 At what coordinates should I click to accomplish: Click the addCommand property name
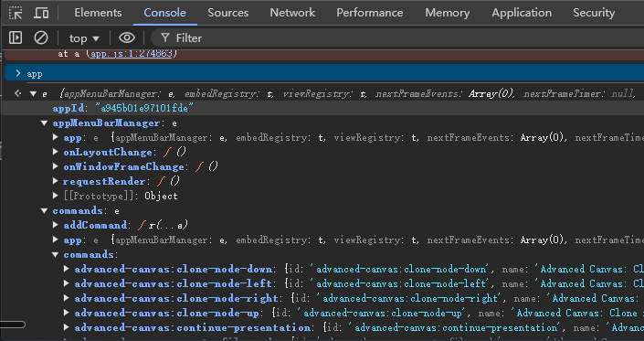[x=95, y=226]
